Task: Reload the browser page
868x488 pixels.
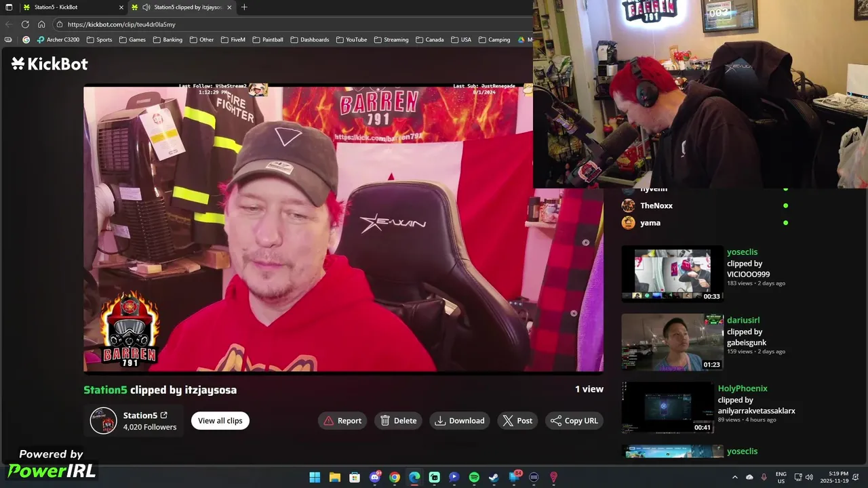Action: (x=25, y=24)
